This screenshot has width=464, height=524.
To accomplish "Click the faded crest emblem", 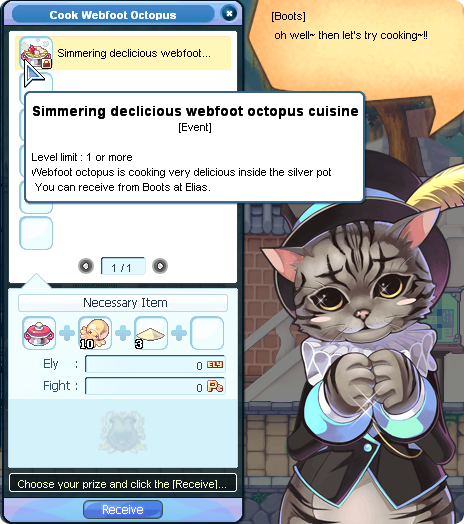I will 123,432.
